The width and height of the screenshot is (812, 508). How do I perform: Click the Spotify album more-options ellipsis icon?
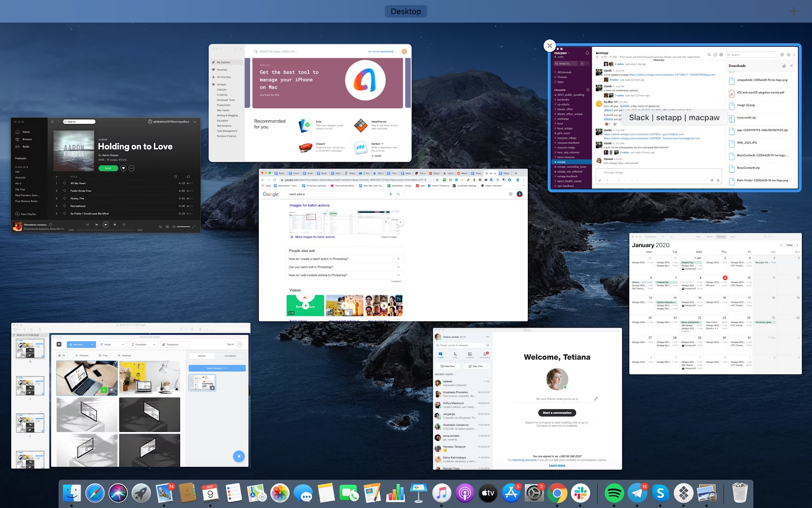[x=131, y=168]
